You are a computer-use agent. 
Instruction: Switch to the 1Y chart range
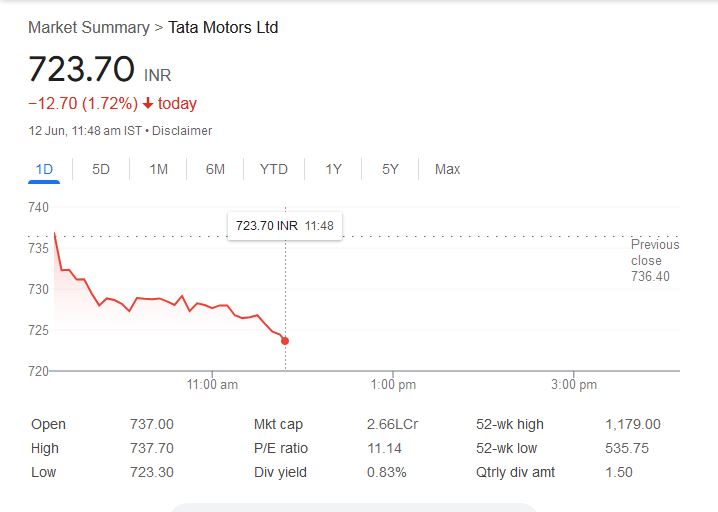tap(333, 169)
